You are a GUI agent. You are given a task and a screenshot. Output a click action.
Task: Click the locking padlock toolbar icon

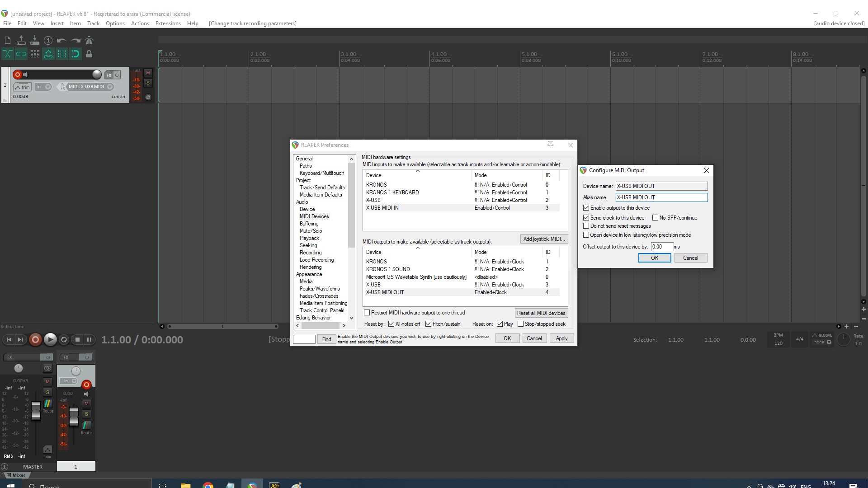pos(89,54)
